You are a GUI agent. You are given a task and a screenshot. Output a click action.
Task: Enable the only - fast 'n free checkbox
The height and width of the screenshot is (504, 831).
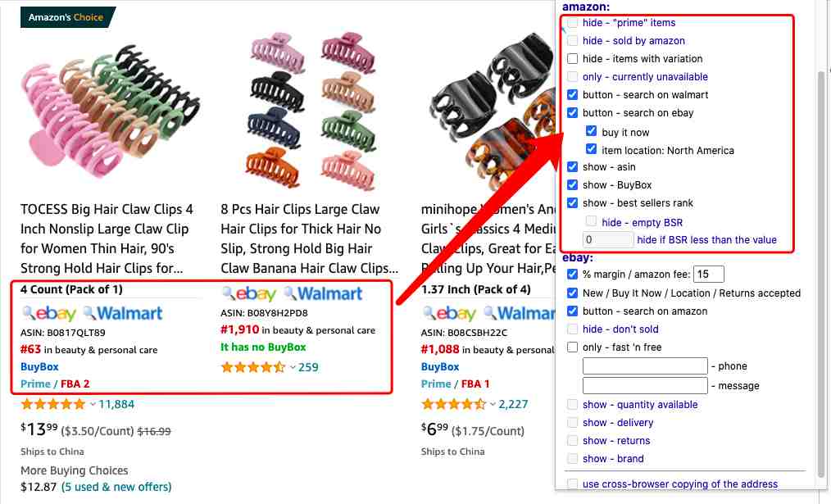click(572, 347)
